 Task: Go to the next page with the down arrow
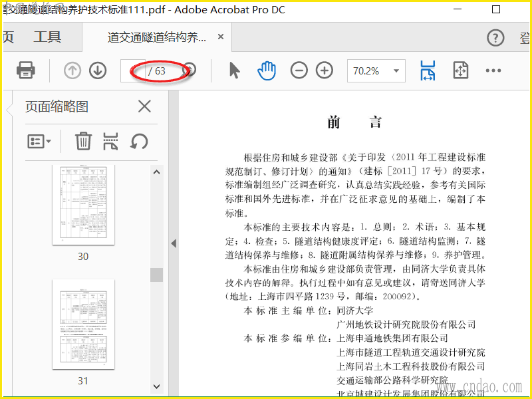98,70
